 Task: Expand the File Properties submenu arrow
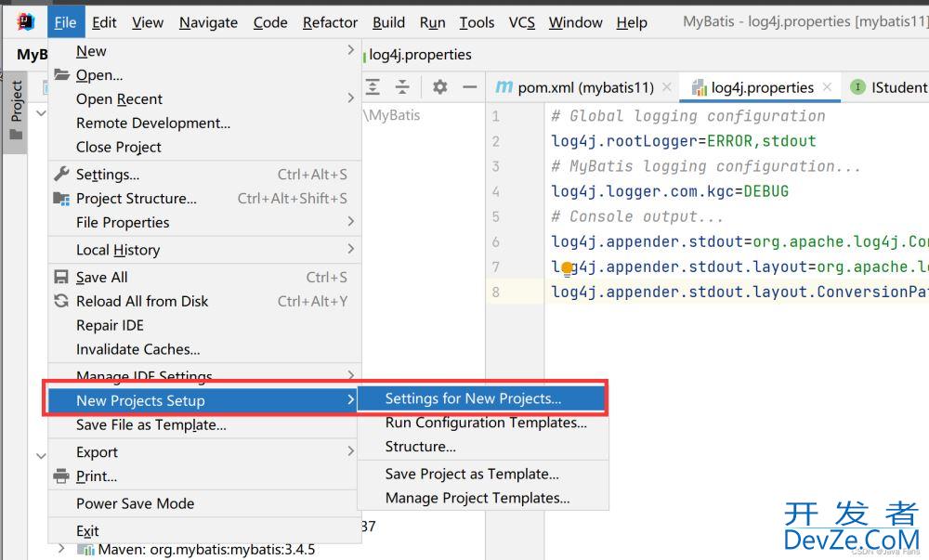click(351, 221)
